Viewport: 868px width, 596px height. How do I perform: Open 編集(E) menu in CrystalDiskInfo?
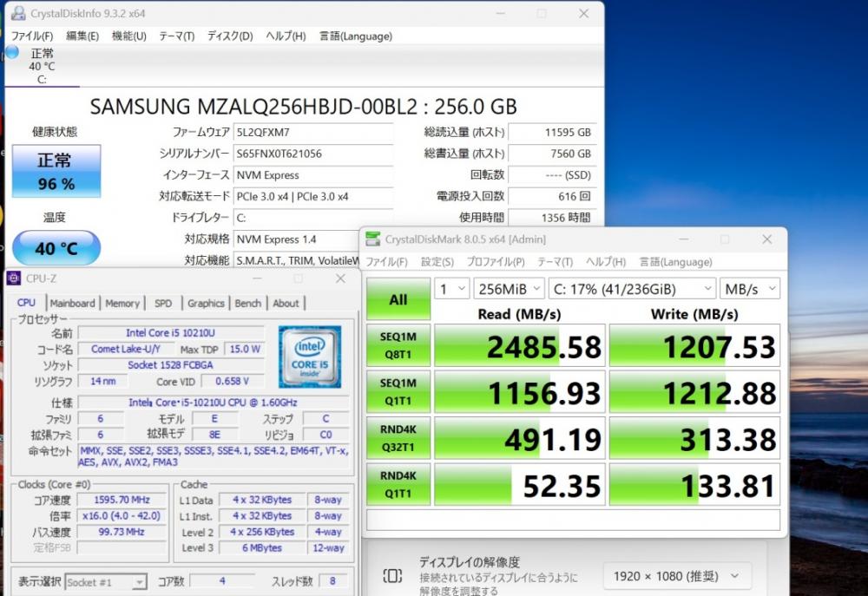pos(82,36)
